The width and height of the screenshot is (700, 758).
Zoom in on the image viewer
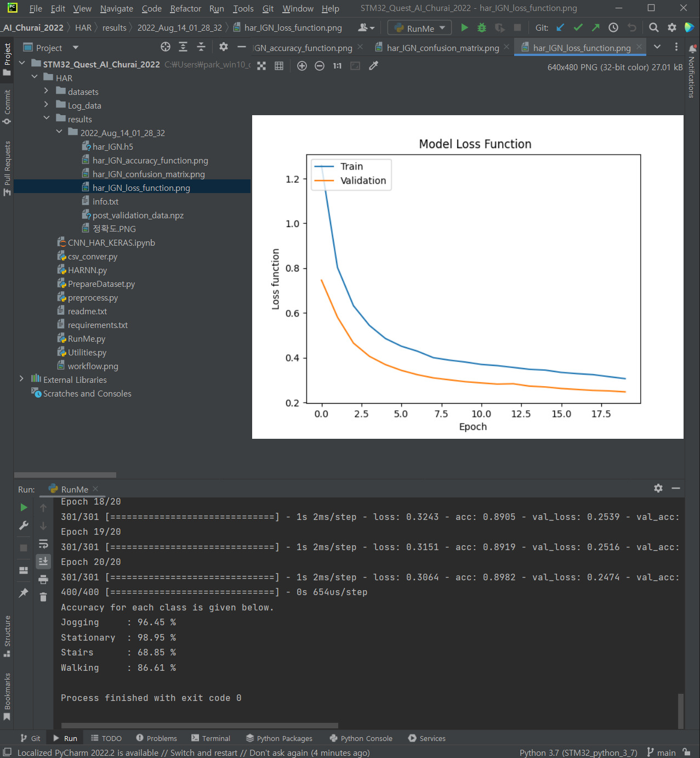302,66
